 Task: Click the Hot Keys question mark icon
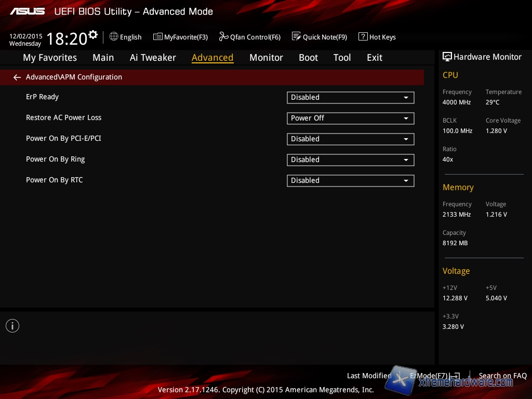tap(363, 37)
